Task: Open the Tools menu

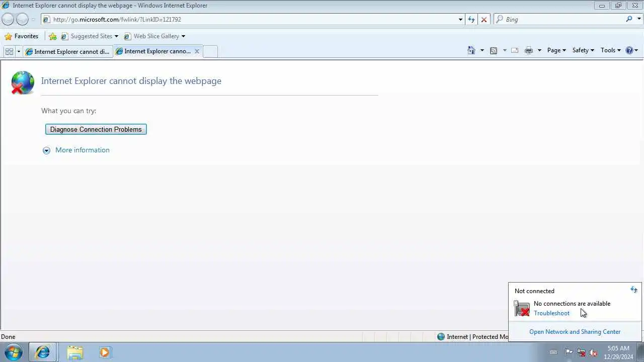Action: point(611,50)
